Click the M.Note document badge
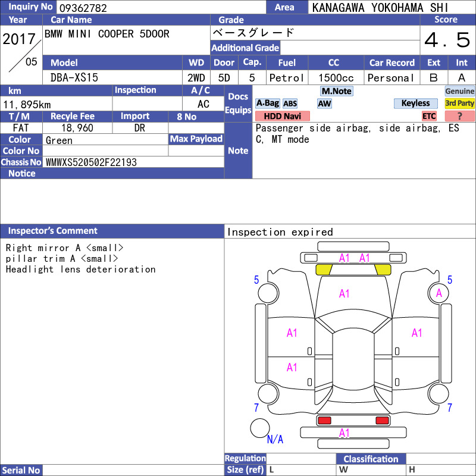 tap(336, 91)
